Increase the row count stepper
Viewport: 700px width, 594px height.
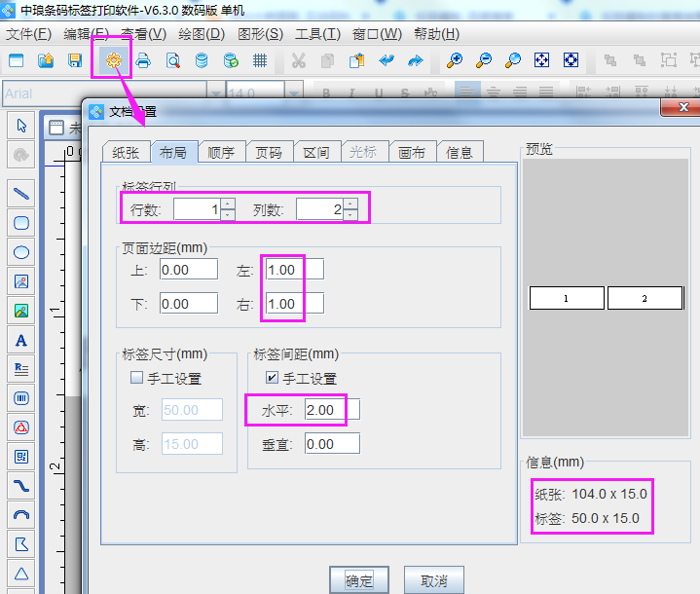[x=228, y=204]
